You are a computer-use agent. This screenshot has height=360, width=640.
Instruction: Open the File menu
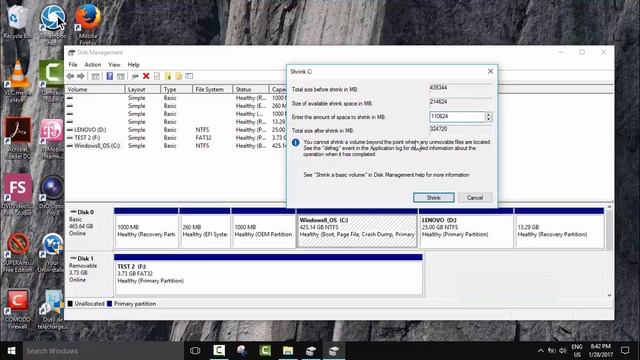tap(73, 64)
